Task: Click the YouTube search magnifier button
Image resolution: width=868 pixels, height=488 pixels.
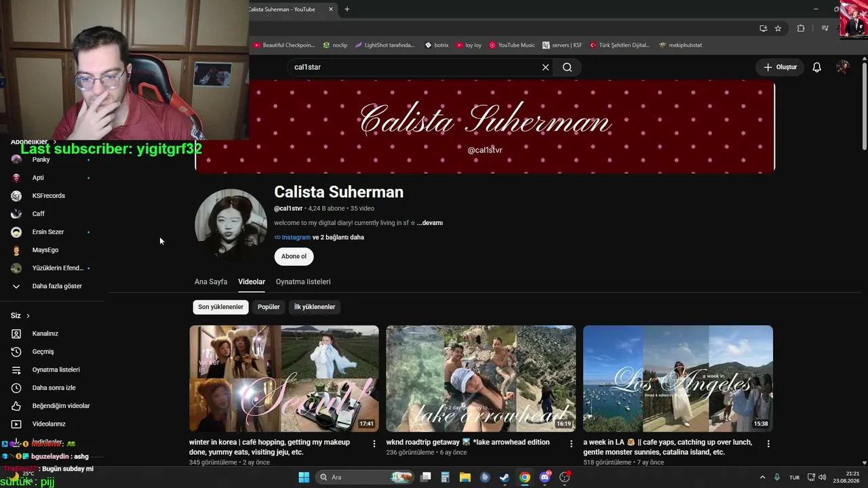Action: pos(567,67)
